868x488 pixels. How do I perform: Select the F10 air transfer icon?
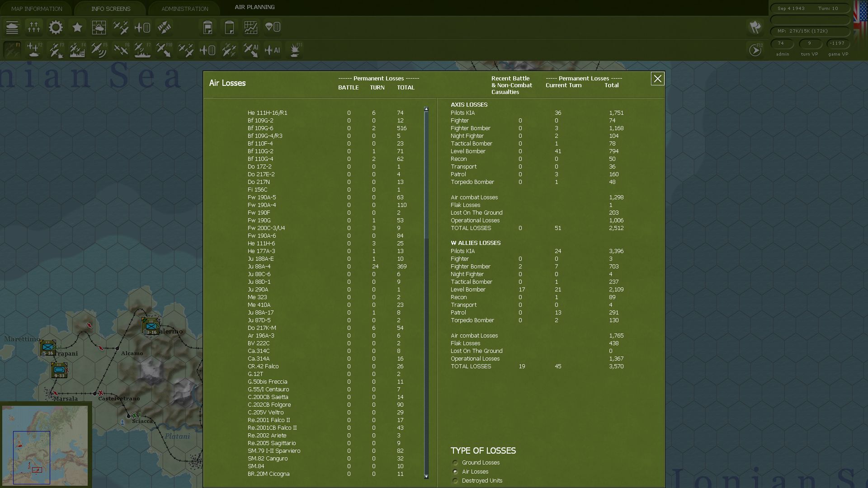pos(164,50)
